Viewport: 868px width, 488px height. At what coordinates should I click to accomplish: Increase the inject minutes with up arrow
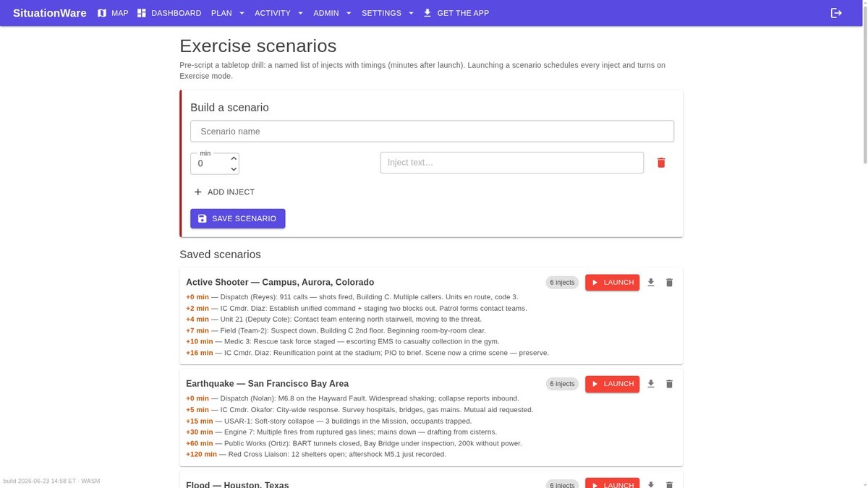(234, 158)
